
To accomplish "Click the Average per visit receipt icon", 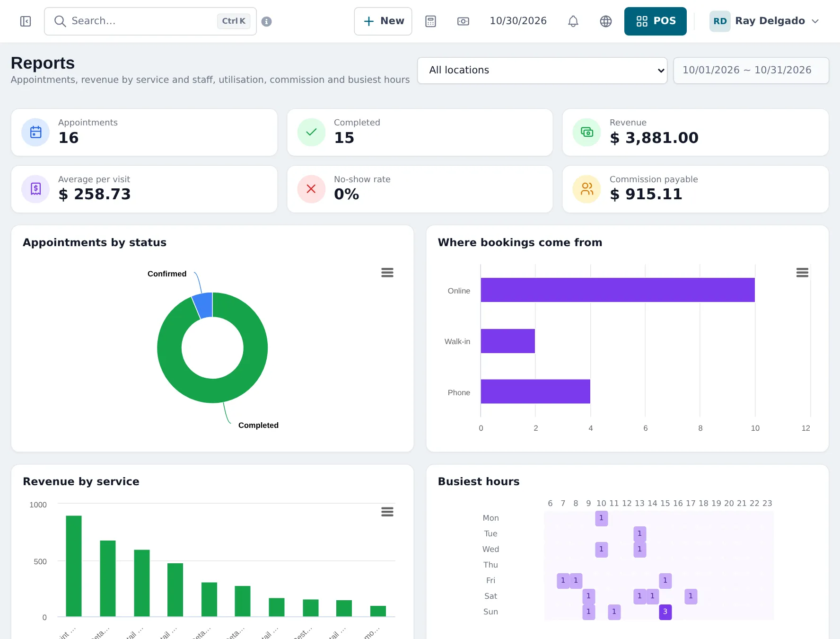I will pos(35,189).
